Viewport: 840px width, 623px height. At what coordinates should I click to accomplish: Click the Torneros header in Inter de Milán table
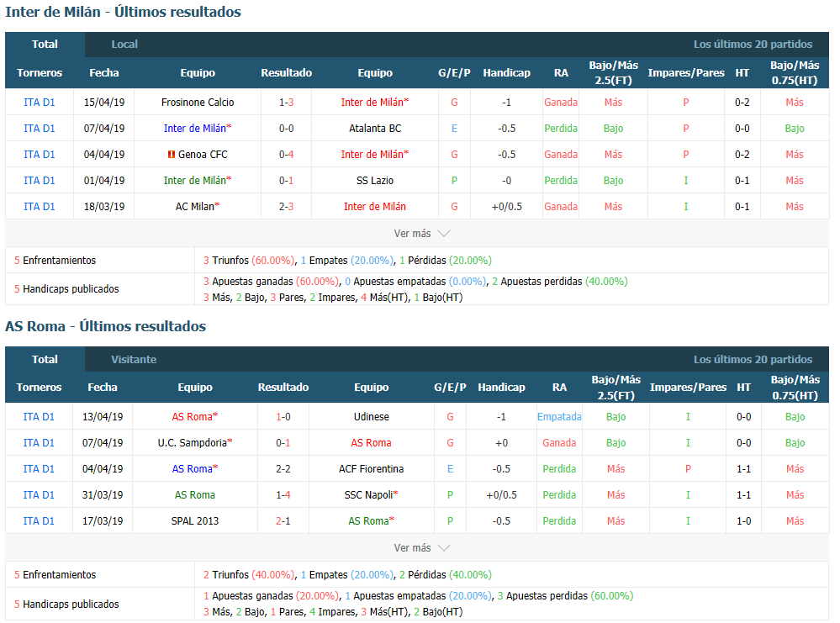coord(40,73)
